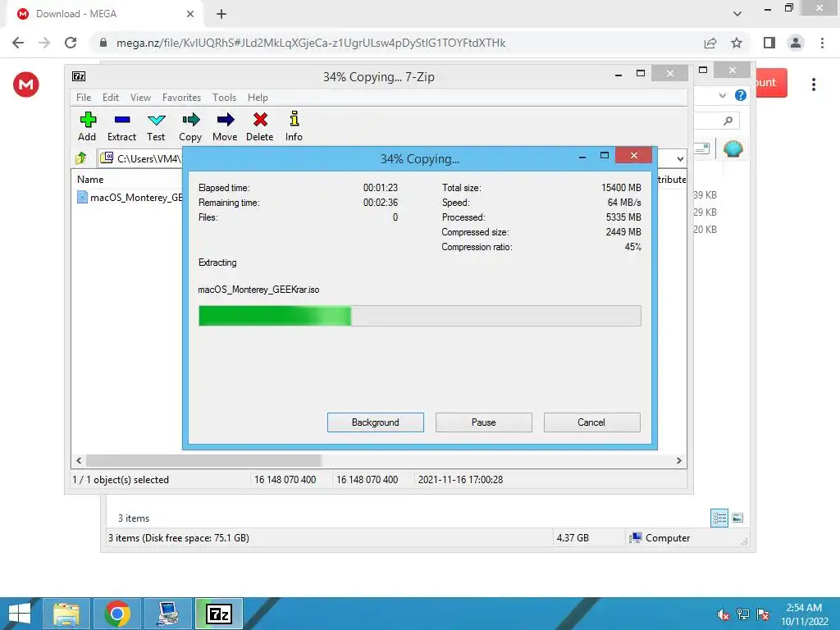
Task: Click the right scroll arrow in 7-Zip
Action: click(678, 460)
